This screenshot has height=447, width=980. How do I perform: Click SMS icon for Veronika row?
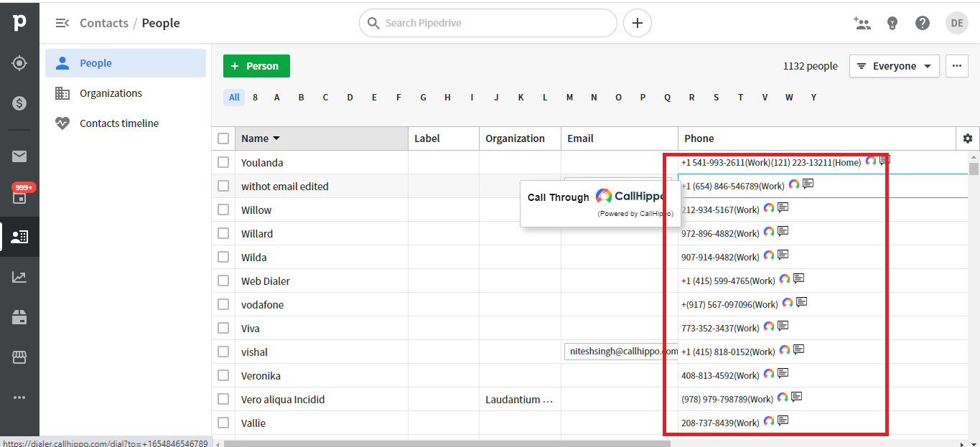tap(783, 373)
